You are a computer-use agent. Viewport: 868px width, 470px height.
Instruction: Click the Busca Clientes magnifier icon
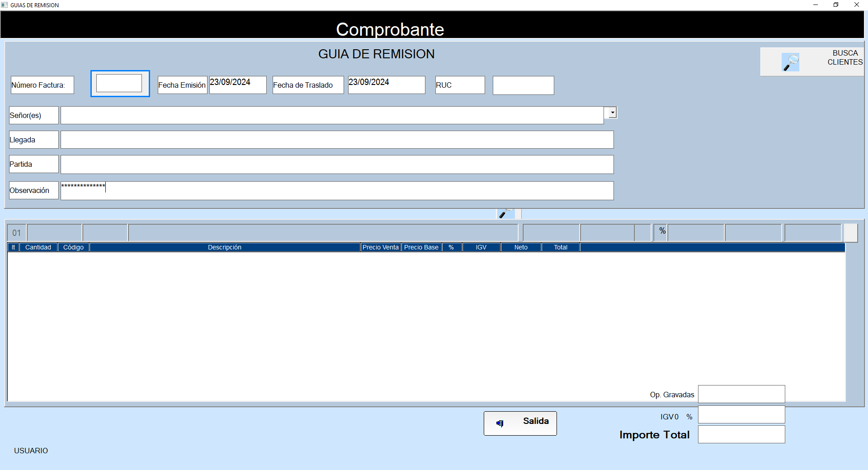pyautogui.click(x=790, y=62)
